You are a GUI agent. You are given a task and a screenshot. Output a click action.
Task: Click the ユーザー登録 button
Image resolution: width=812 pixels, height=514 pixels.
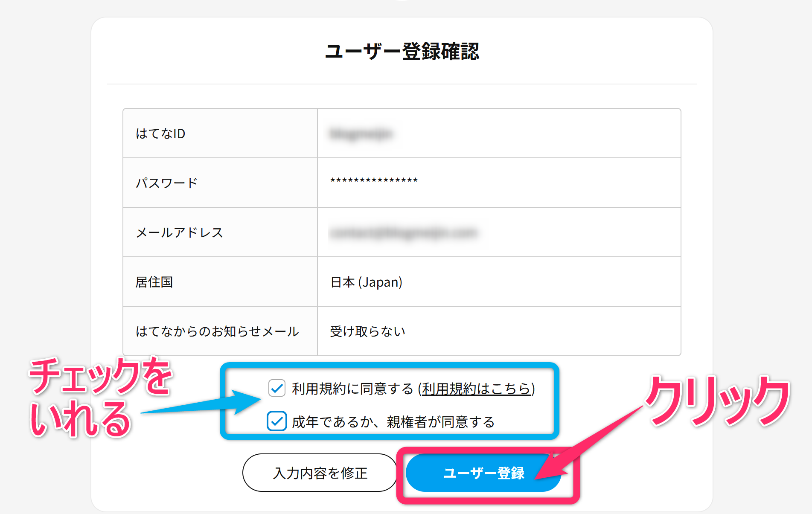click(x=483, y=473)
